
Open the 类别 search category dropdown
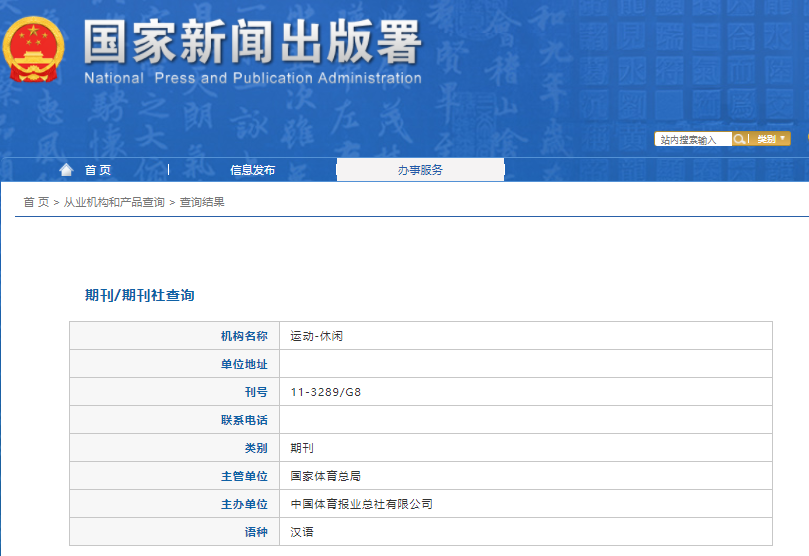pos(770,139)
